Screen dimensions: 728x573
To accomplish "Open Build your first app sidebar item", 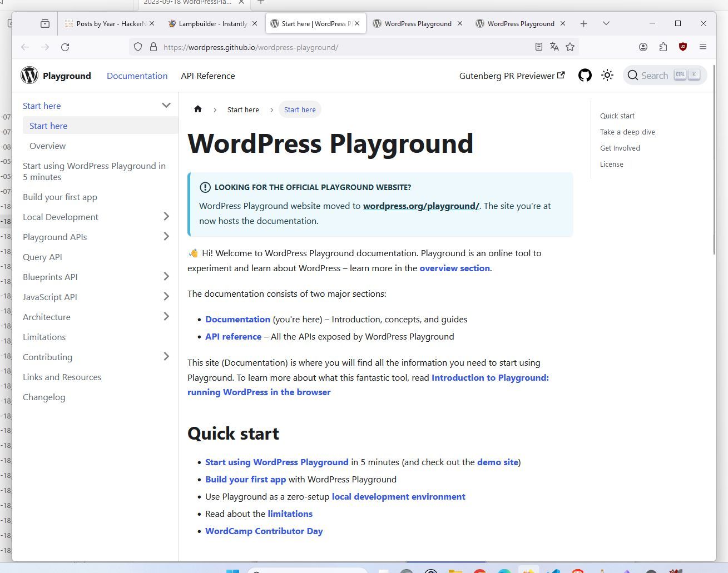I will click(x=60, y=197).
